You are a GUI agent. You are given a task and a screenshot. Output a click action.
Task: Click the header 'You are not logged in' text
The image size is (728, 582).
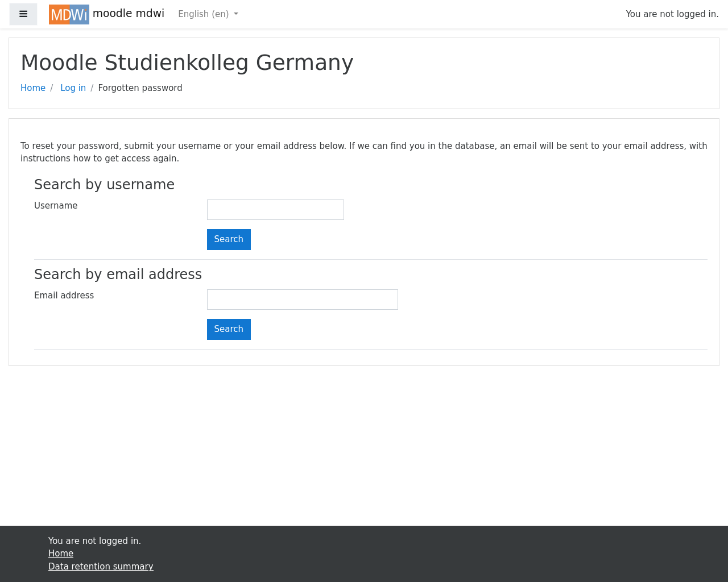(x=672, y=14)
